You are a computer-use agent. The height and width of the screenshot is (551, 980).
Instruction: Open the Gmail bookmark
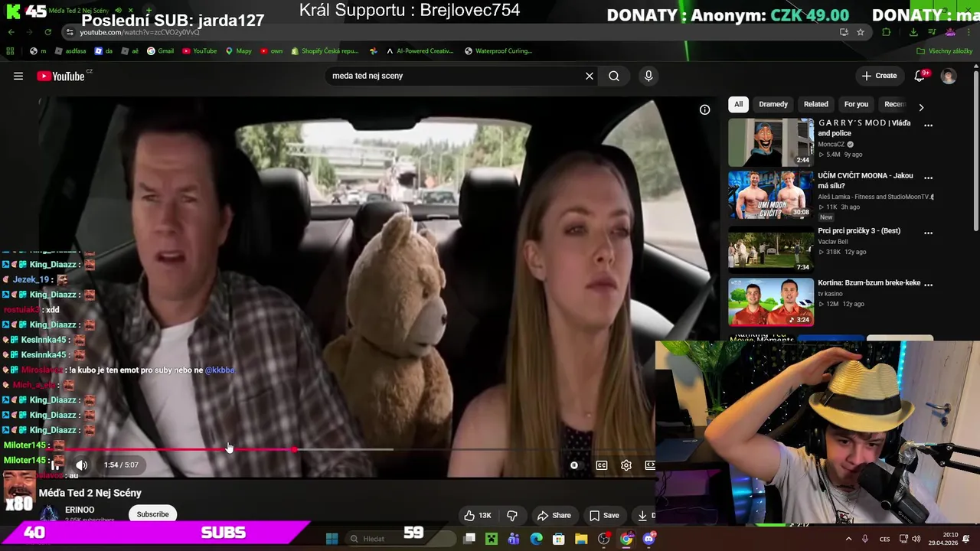pos(160,51)
